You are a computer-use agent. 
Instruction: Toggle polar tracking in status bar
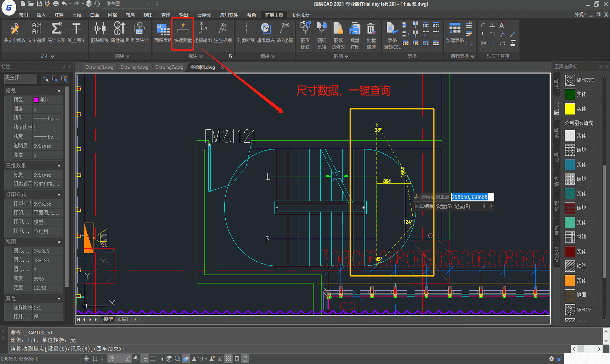111,359
